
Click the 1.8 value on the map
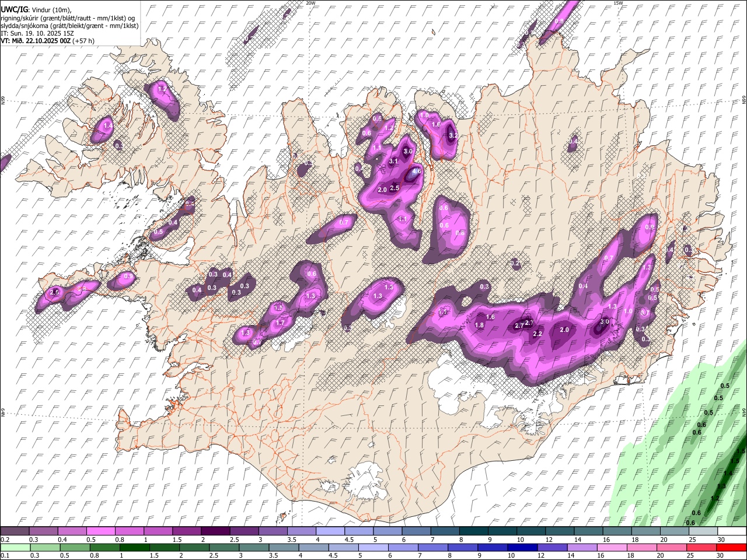(x=480, y=325)
